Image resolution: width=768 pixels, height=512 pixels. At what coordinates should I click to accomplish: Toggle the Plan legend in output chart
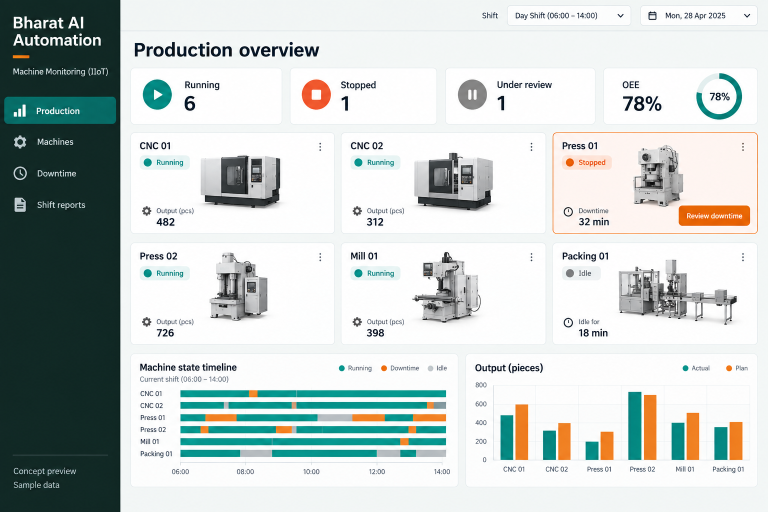(737, 368)
